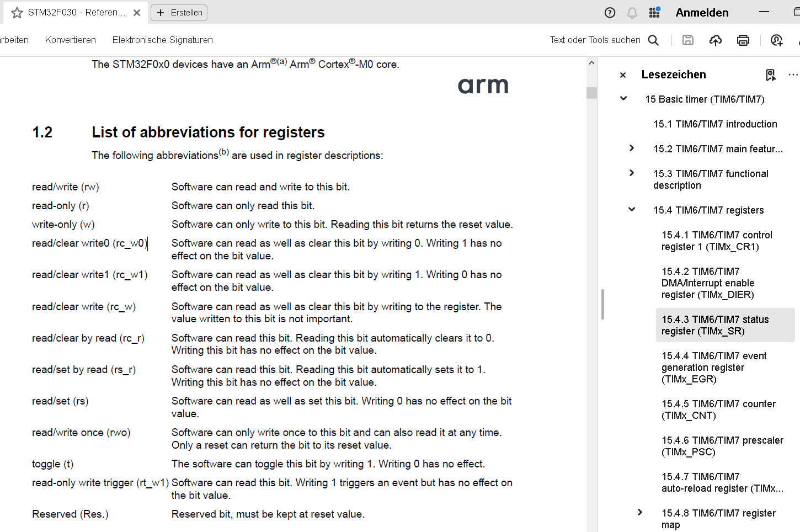800x532 pixels.
Task: Expand the 15.4.8 register map bookmark
Action: click(x=640, y=512)
